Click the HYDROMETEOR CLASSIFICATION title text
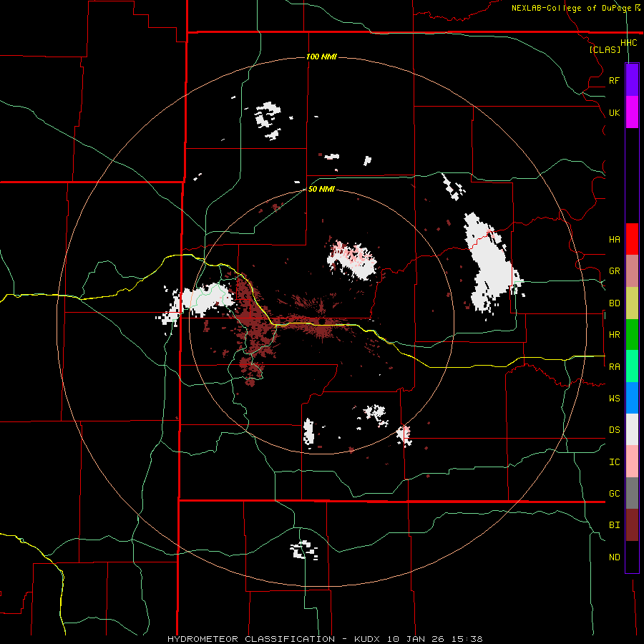Screen dimensions: 644x644 point(251,639)
